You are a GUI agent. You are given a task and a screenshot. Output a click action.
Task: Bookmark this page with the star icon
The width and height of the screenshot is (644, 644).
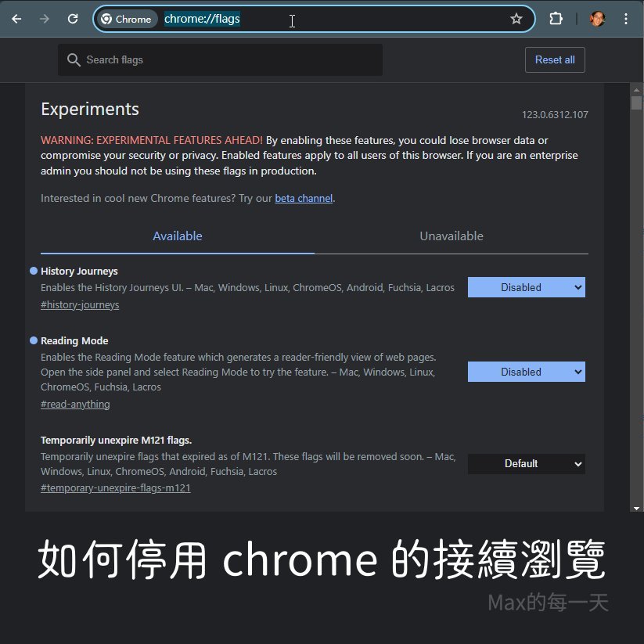[x=516, y=19]
